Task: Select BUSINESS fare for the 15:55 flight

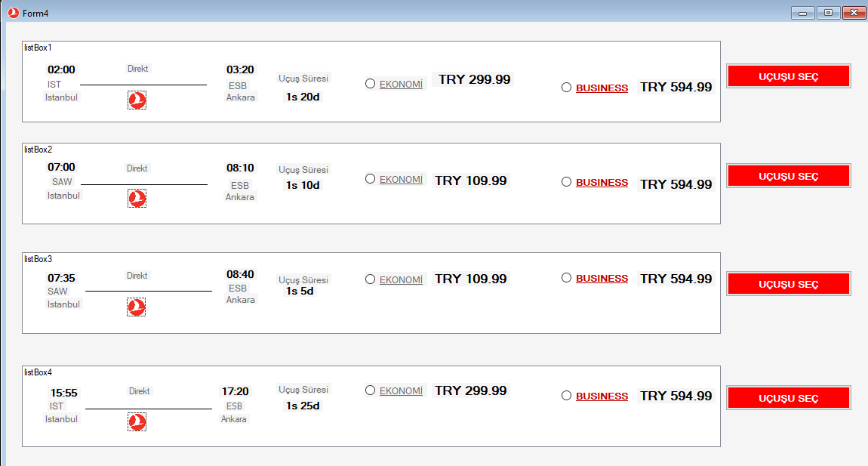Action: (566, 395)
